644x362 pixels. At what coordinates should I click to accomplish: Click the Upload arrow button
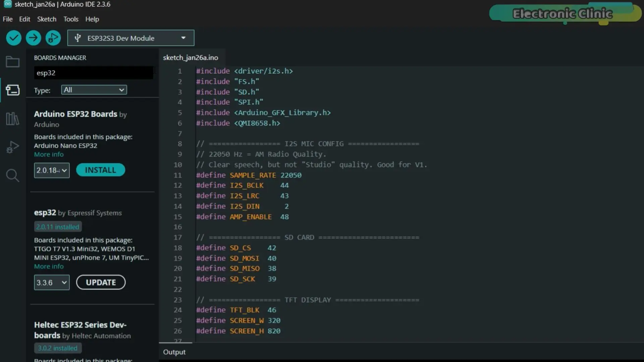click(33, 38)
